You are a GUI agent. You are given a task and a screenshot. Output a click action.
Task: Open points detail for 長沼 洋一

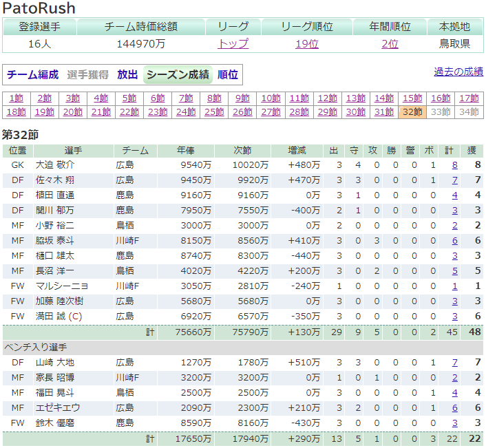(455, 271)
